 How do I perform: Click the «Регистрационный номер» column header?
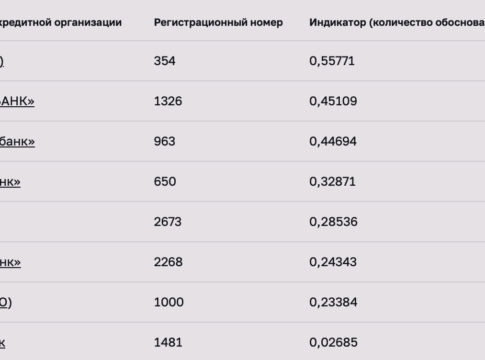click(x=218, y=22)
